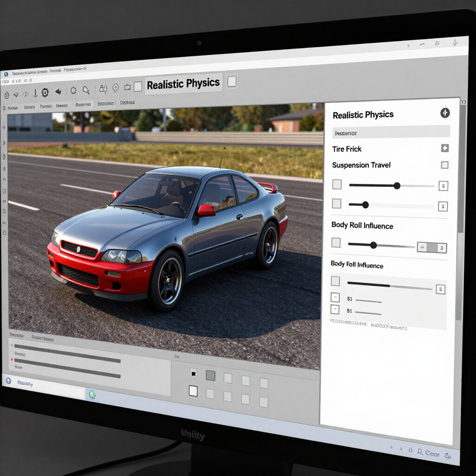The width and height of the screenshot is (476, 476).
Task: Toggle the Suspension Travel checkbox
Action: [x=444, y=165]
